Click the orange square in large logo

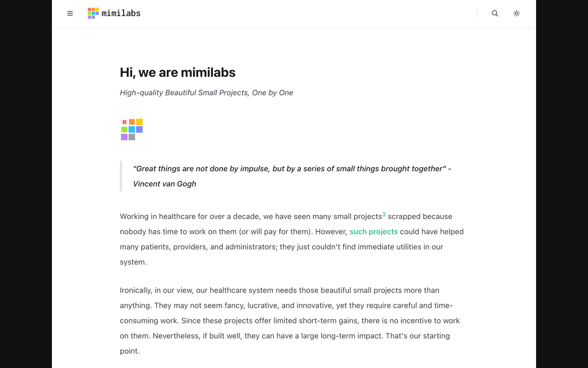click(132, 122)
